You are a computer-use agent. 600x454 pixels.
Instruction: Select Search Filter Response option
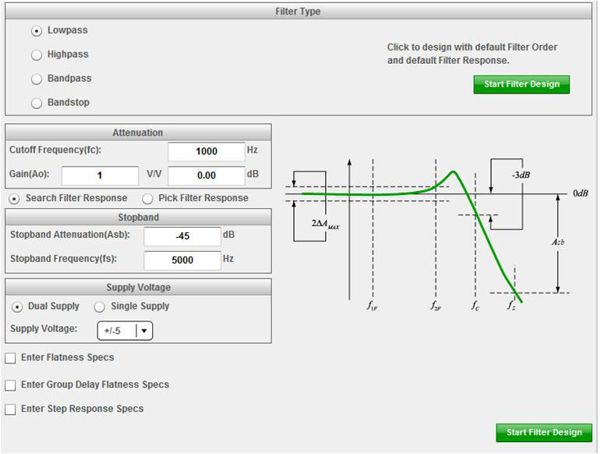click(x=15, y=199)
